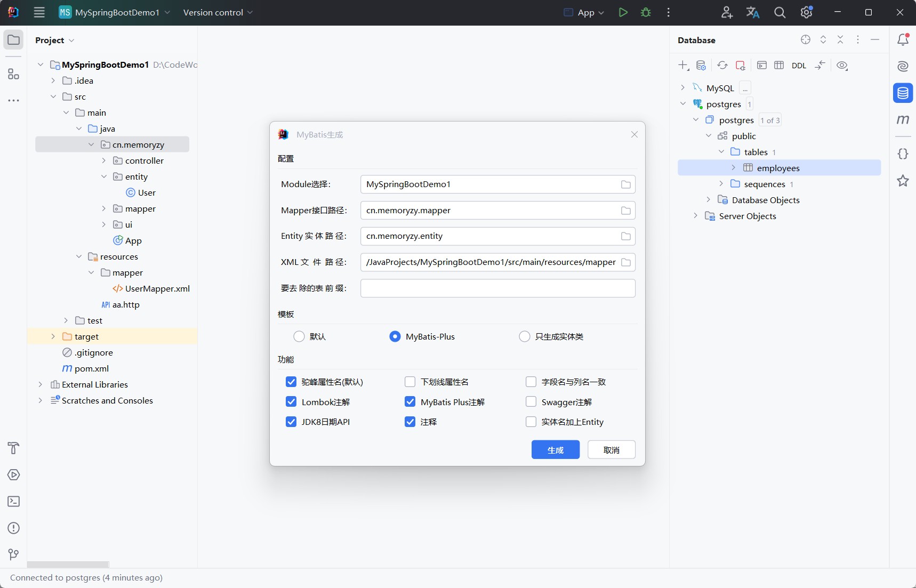Open the Project tool window icon
The height and width of the screenshot is (588, 916).
(x=13, y=40)
